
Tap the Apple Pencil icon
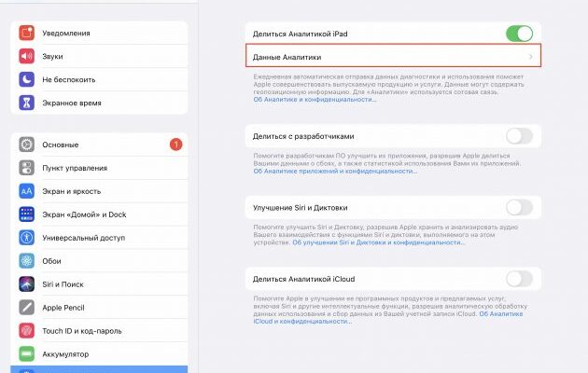click(x=26, y=307)
